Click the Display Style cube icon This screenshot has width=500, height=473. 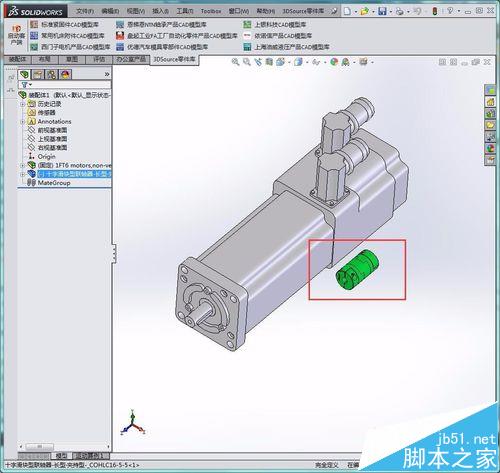click(298, 62)
